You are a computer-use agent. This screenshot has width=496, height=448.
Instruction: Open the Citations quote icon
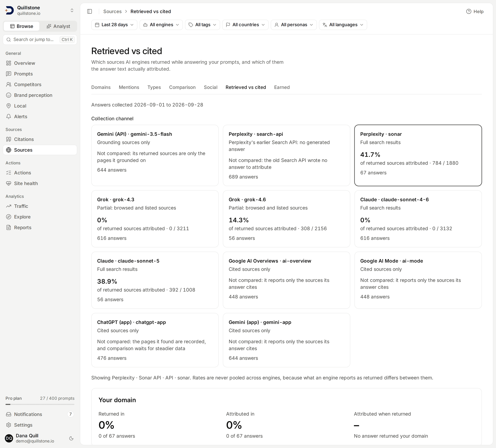pyautogui.click(x=9, y=139)
